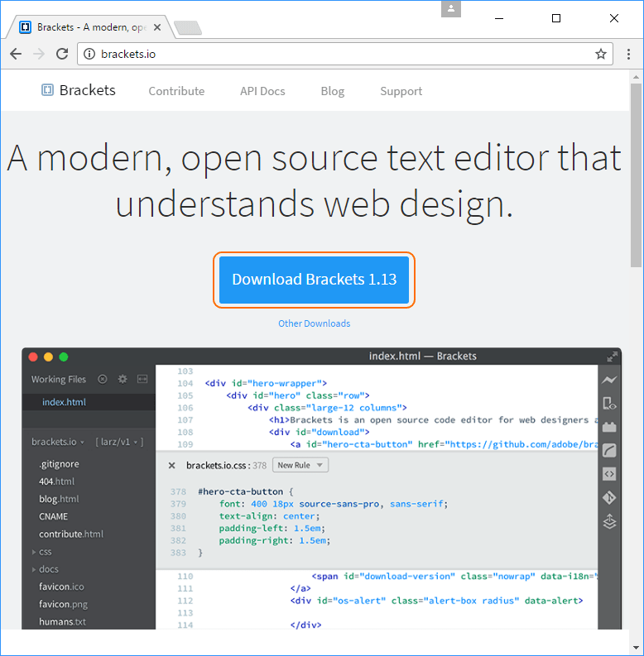Click the brackets.io.css file name label
The image size is (644, 656).
[216, 466]
